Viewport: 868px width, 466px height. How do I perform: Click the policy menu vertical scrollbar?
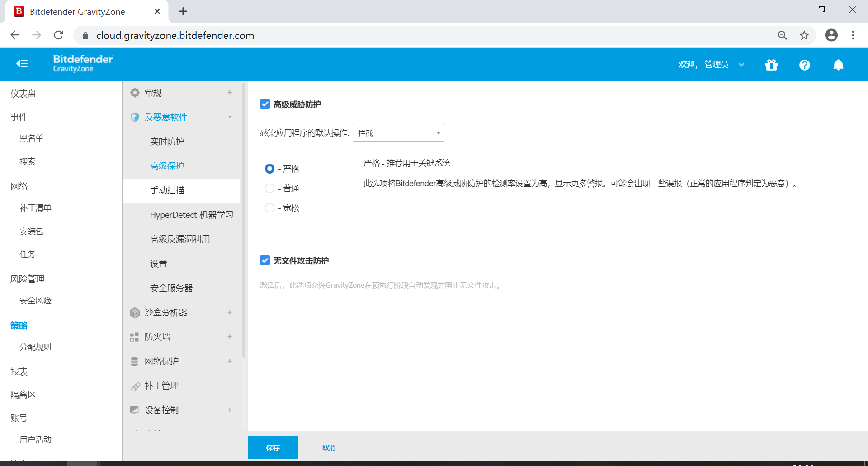244,221
